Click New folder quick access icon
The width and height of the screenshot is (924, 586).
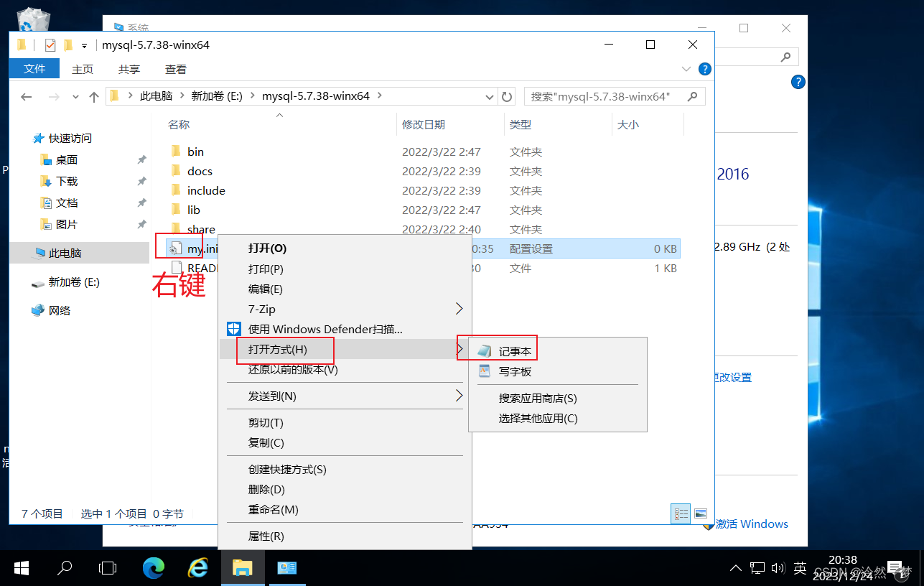[68, 45]
